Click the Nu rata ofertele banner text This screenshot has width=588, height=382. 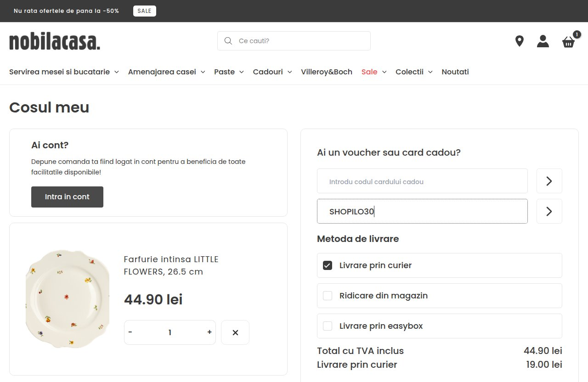pyautogui.click(x=67, y=11)
